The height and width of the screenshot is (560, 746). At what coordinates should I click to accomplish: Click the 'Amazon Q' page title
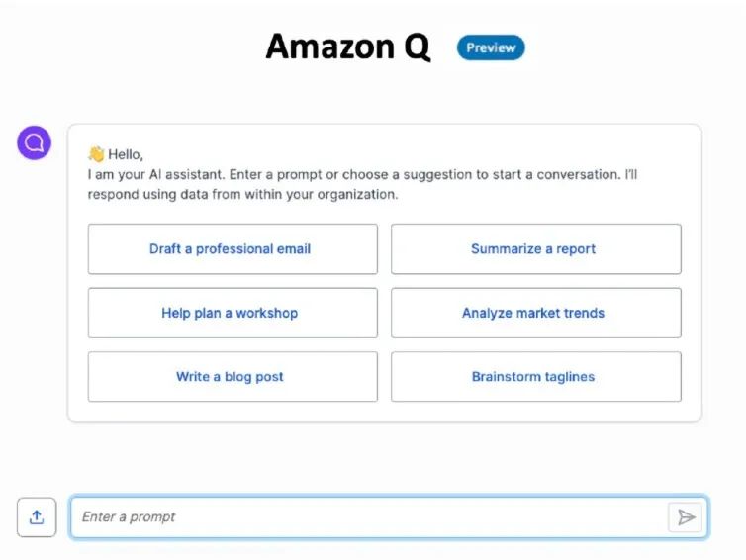348,47
